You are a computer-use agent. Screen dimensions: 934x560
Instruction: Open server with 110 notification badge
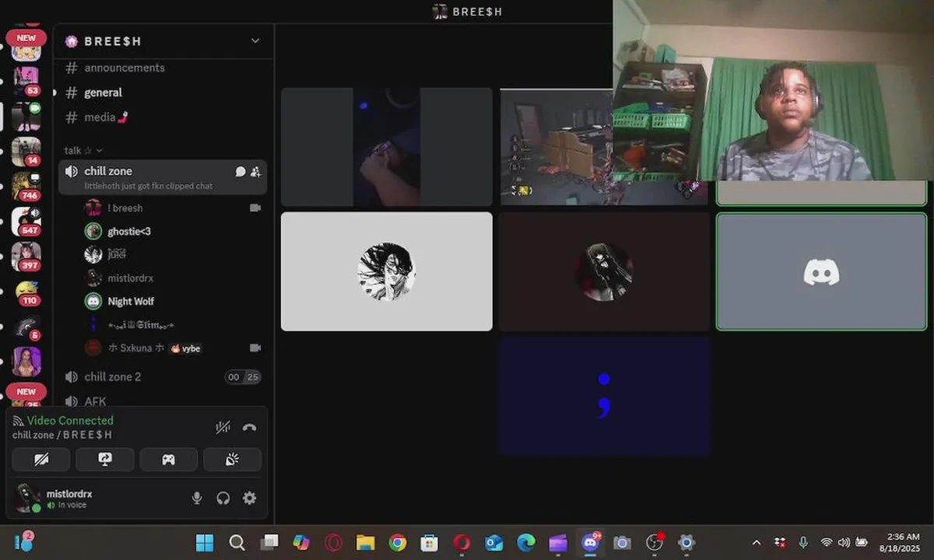pyautogui.click(x=26, y=292)
